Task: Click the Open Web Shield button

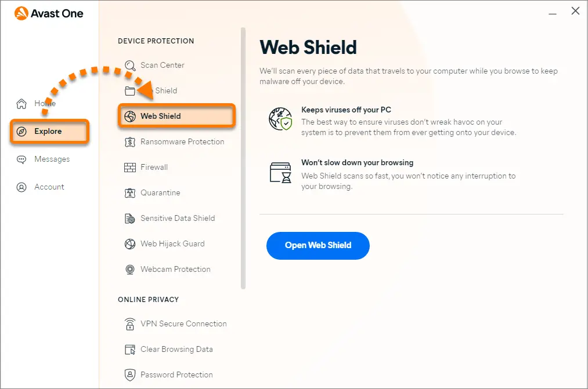Action: [x=318, y=246]
